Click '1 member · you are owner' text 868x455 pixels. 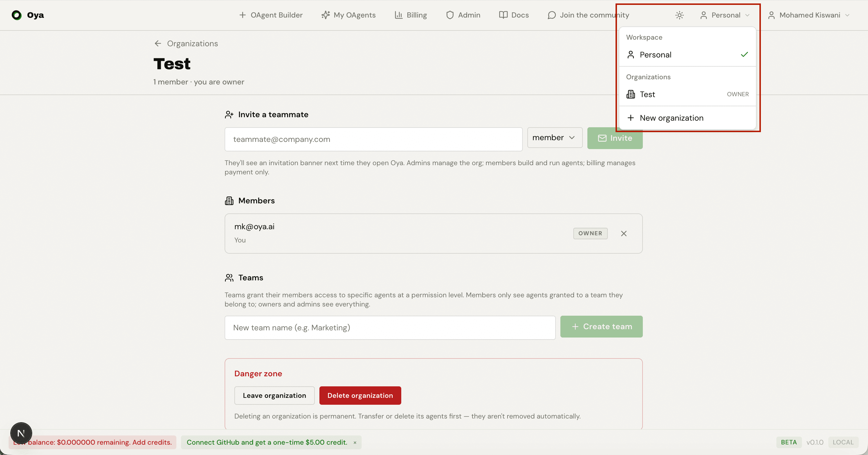[199, 82]
